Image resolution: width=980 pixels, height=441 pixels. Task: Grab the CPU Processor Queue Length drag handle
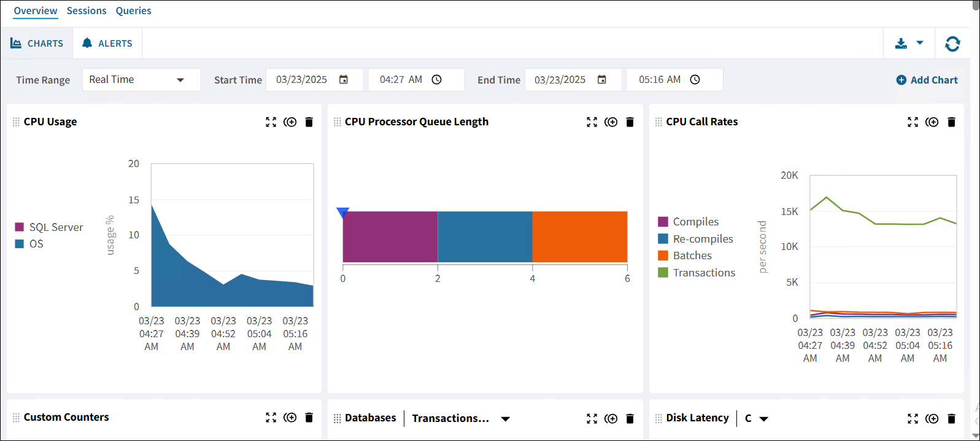tap(337, 122)
